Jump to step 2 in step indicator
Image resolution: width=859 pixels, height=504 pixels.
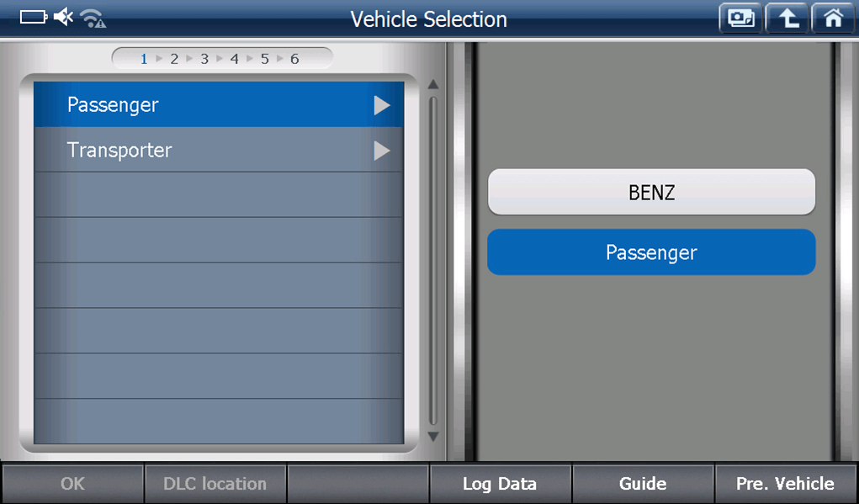coord(174,59)
